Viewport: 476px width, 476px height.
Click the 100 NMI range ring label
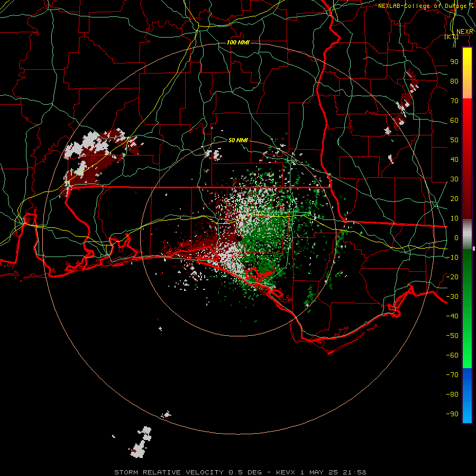pyautogui.click(x=238, y=42)
